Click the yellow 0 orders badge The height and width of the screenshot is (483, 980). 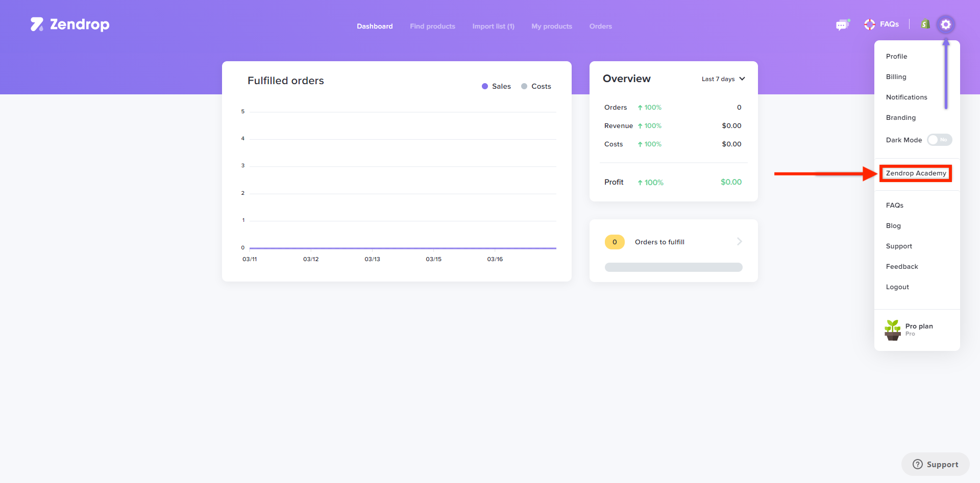615,242
